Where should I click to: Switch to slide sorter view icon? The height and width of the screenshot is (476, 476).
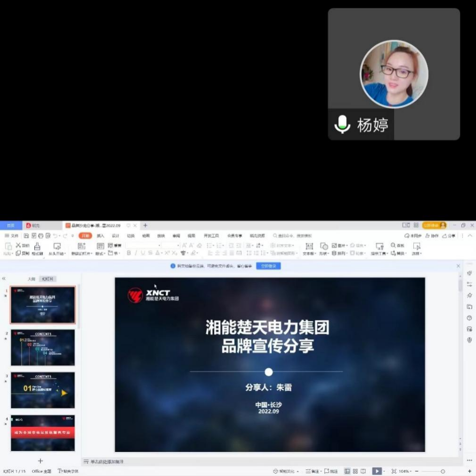pos(355,471)
